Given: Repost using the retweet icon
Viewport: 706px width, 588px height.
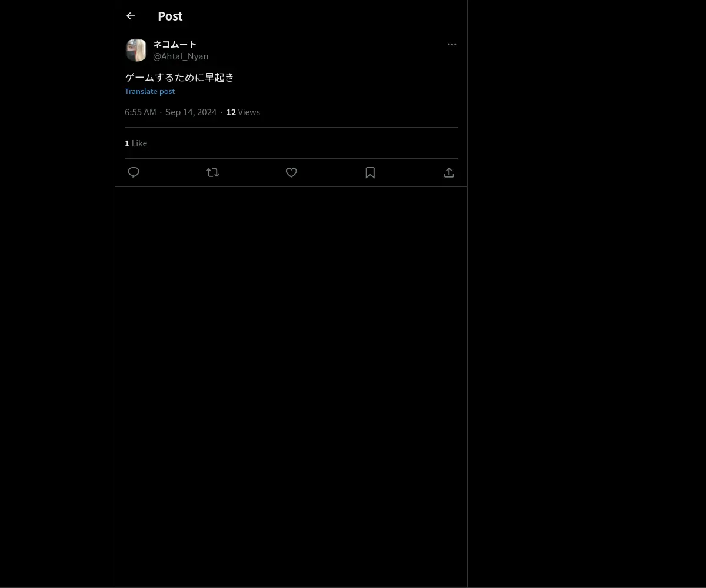Looking at the screenshot, I should 212,172.
